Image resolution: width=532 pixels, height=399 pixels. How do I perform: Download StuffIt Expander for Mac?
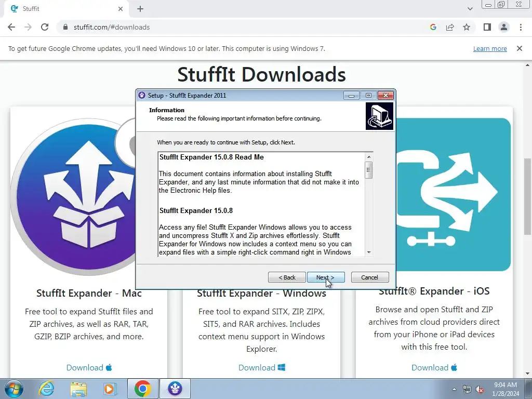(89, 367)
